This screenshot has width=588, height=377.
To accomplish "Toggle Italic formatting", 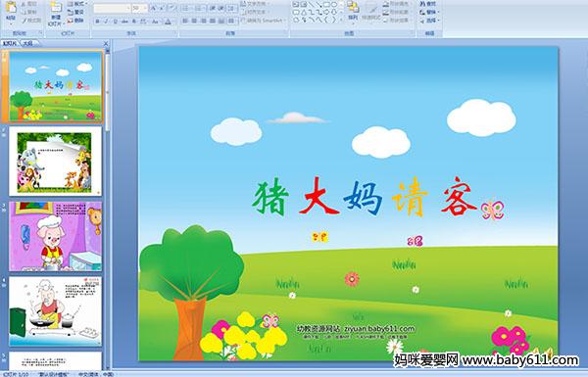I will 106,22.
